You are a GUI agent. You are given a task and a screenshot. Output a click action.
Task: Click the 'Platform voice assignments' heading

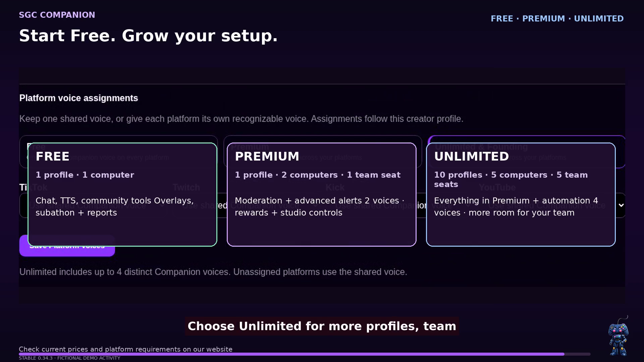click(78, 98)
